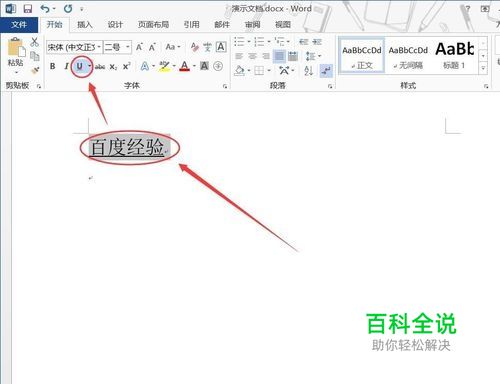Toggle Italic formatting
500x384 pixels.
[x=66, y=66]
